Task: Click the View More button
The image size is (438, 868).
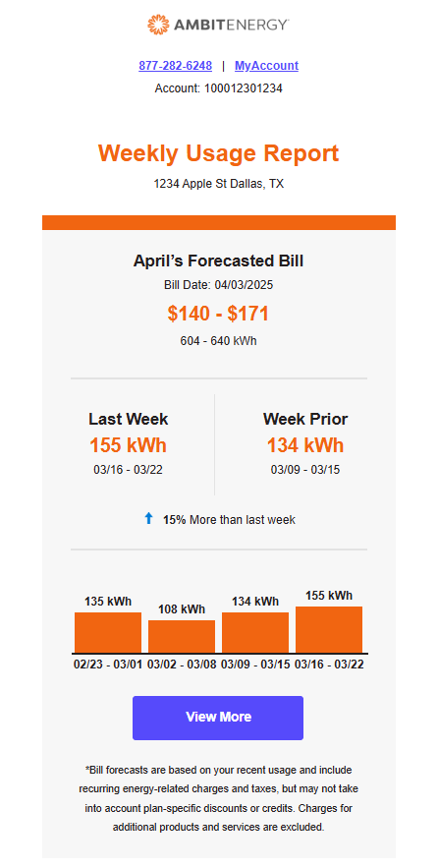Action: pyautogui.click(x=218, y=718)
